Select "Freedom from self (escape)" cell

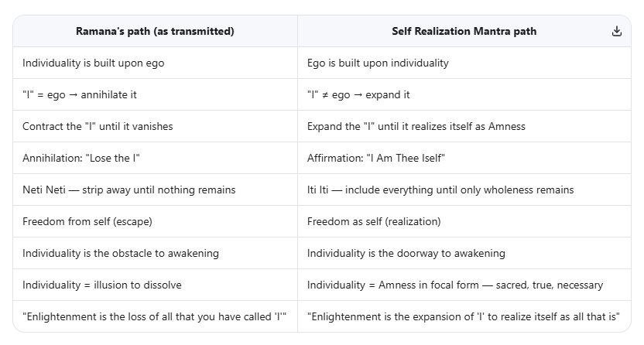(87, 221)
